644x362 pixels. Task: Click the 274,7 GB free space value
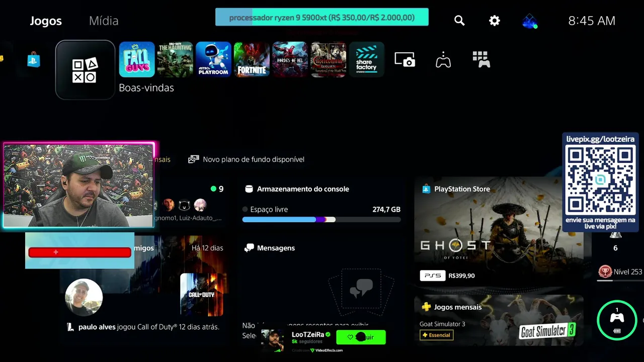click(x=386, y=210)
